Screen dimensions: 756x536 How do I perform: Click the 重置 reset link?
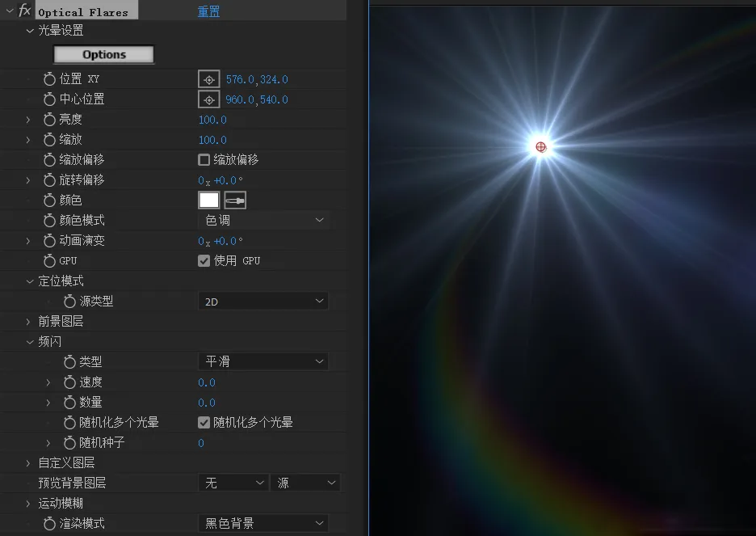[x=208, y=11]
